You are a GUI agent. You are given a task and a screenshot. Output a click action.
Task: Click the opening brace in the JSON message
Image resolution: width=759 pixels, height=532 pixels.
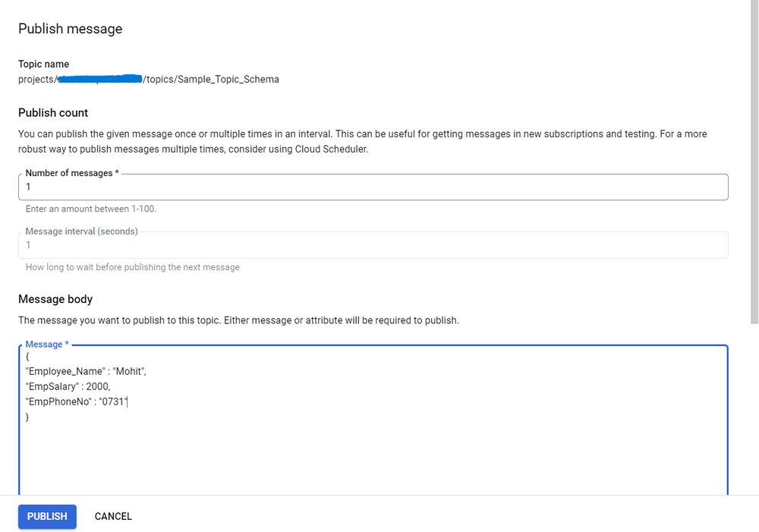[27, 356]
